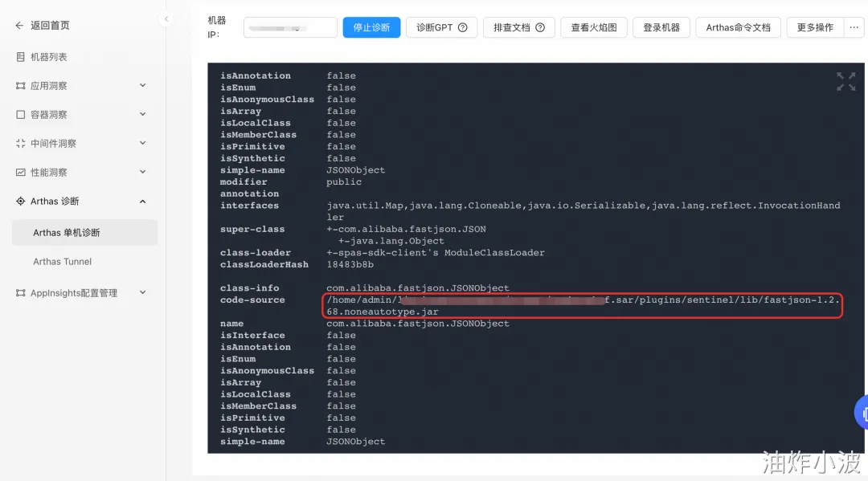
Task: Expand the 应用洞察 menu chevron
Action: (x=143, y=86)
